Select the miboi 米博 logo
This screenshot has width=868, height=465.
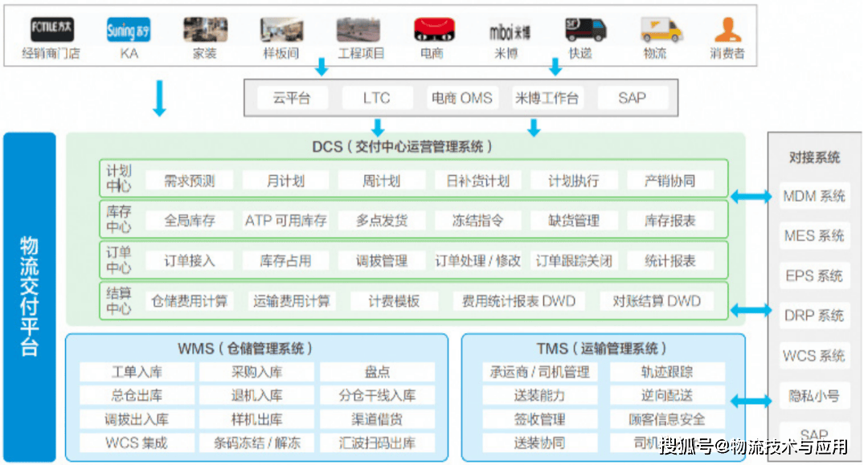510,31
